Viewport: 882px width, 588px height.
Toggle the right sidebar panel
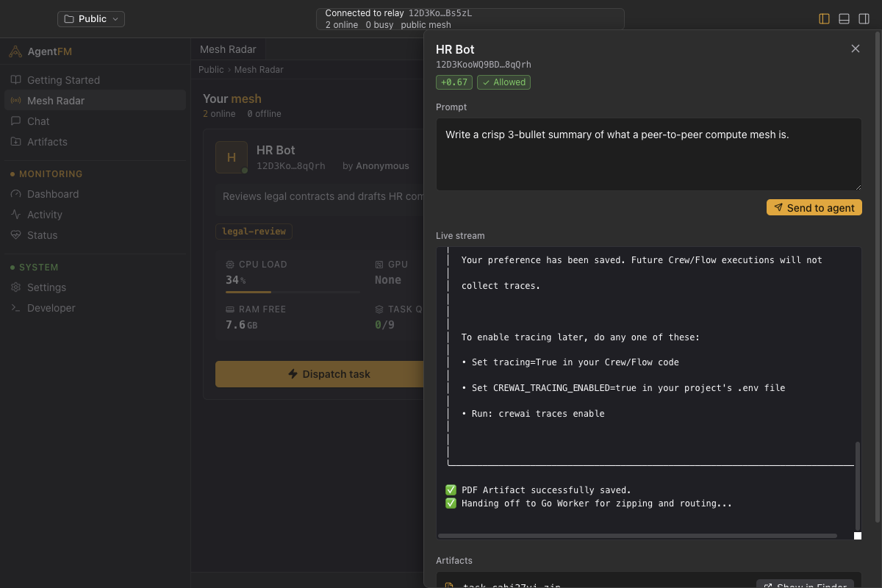click(864, 18)
